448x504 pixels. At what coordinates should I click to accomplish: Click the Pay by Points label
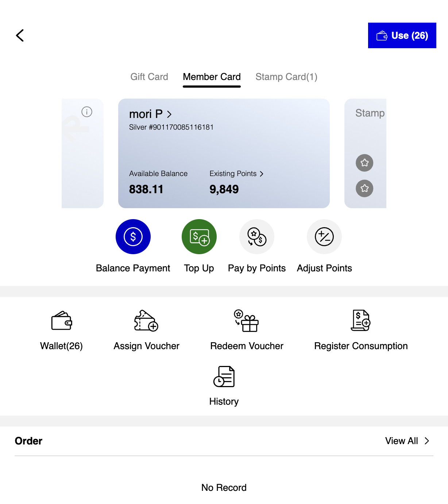[257, 268]
